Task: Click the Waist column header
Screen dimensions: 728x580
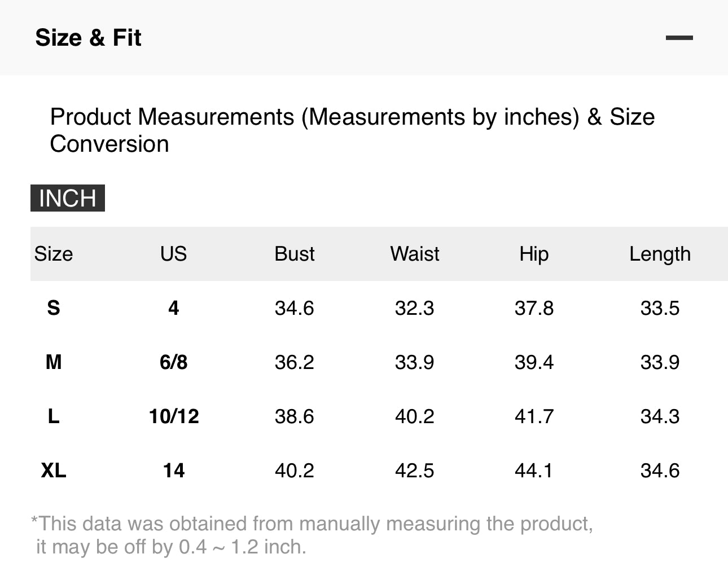Action: tap(415, 254)
